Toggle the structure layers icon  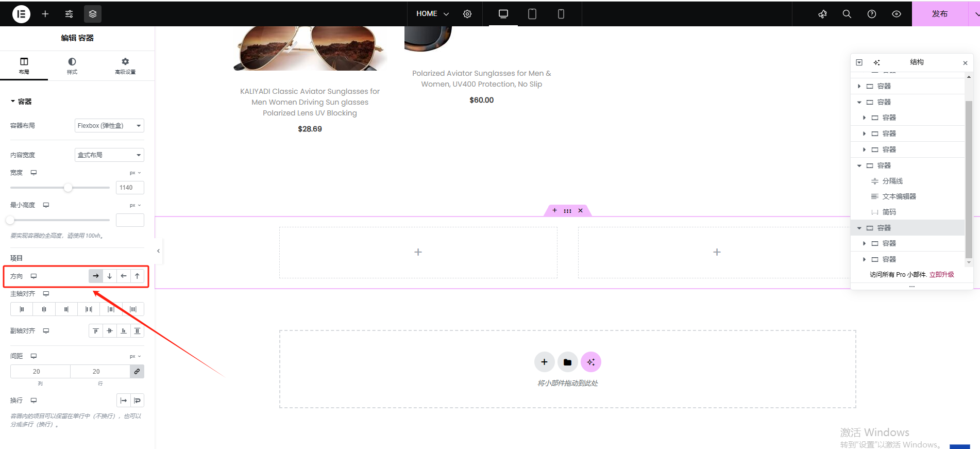[x=93, y=14]
